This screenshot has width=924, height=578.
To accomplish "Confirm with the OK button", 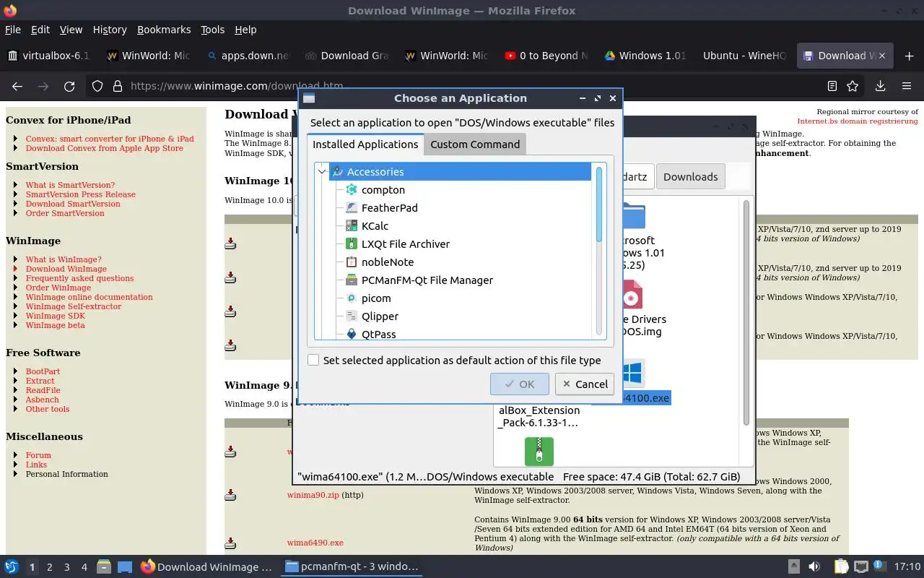I will click(x=520, y=384).
